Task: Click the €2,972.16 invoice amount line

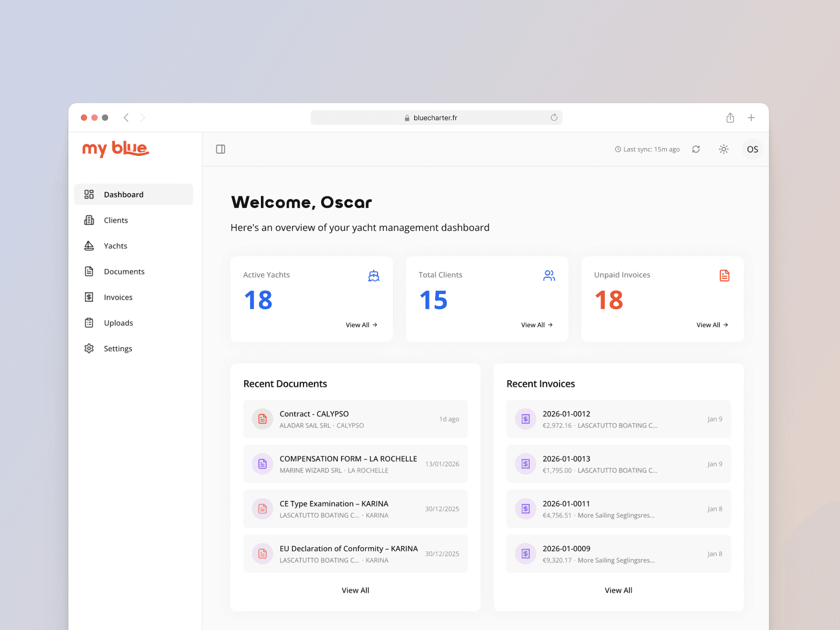Action: click(600, 426)
